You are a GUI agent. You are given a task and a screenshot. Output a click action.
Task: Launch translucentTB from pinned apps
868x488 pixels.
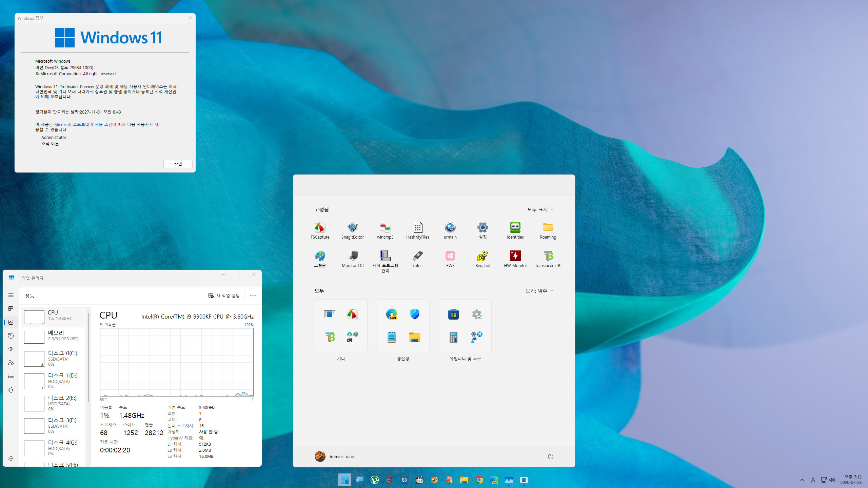point(548,259)
